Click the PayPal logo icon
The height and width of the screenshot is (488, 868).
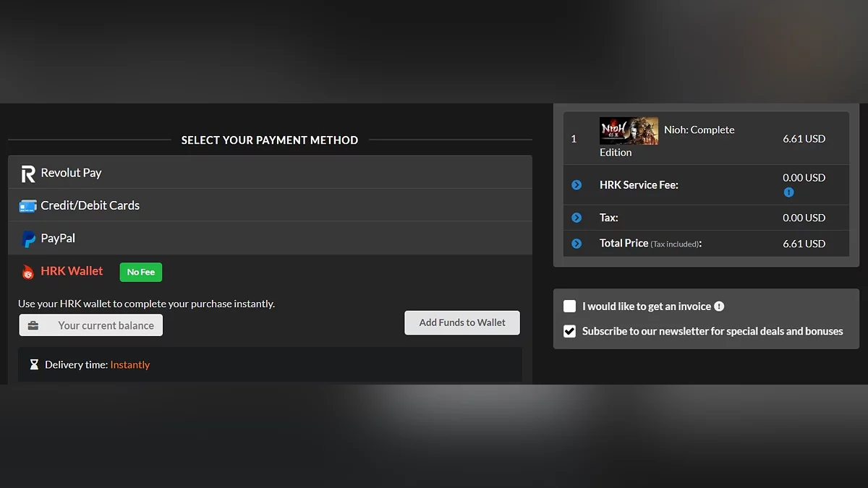click(x=28, y=239)
